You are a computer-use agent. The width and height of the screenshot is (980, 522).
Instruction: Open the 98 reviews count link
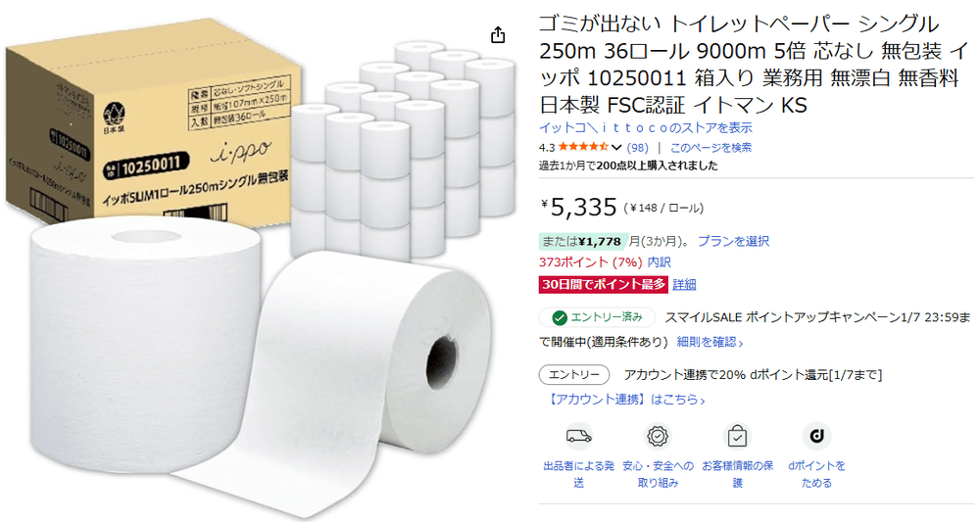[x=638, y=148]
